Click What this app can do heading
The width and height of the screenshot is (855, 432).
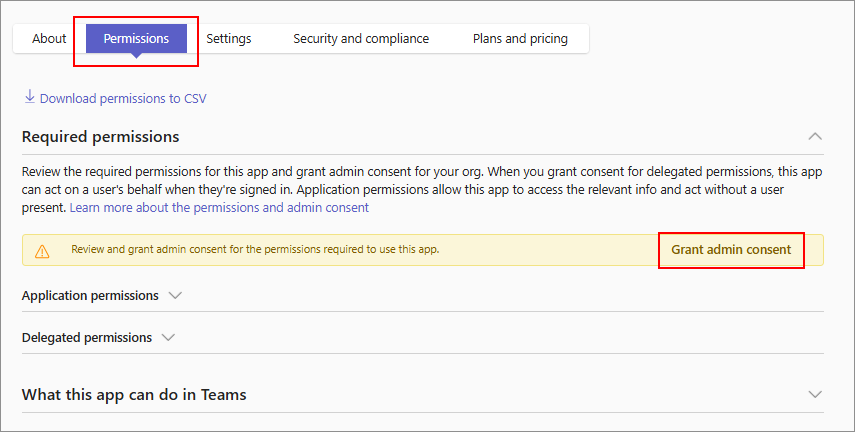(134, 394)
